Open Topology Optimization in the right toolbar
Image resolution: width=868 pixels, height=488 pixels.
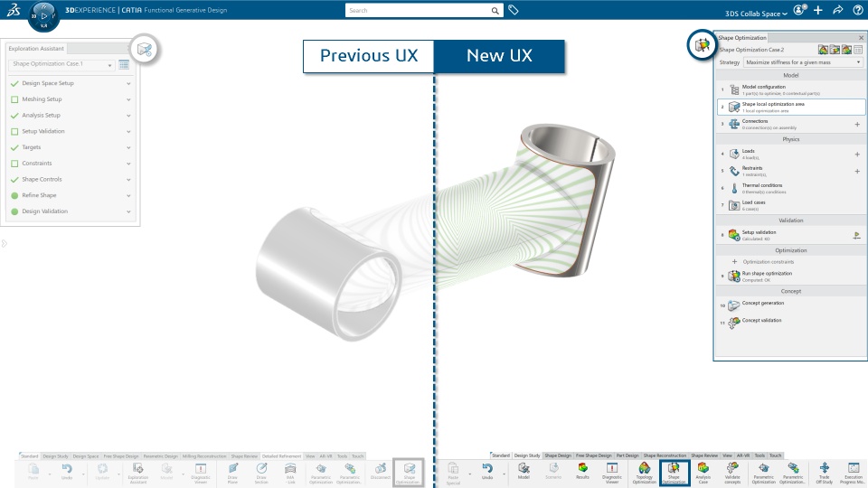pos(645,474)
